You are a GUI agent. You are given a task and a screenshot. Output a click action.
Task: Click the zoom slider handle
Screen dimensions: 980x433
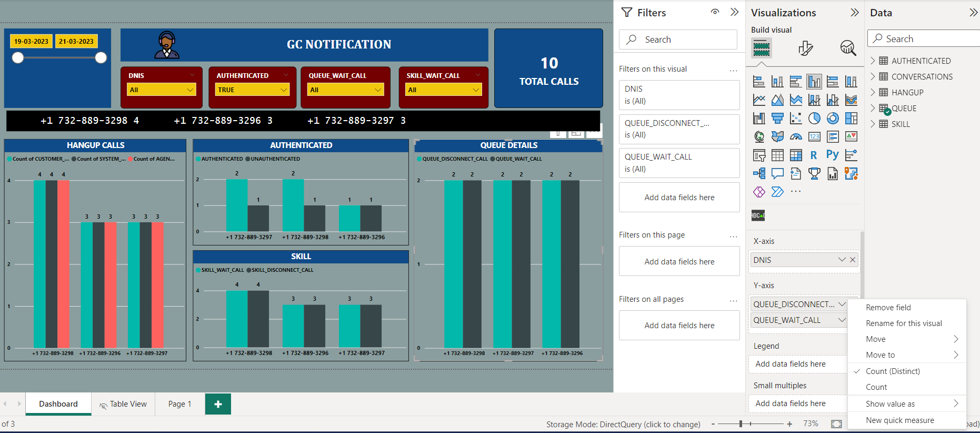pyautogui.click(x=741, y=424)
